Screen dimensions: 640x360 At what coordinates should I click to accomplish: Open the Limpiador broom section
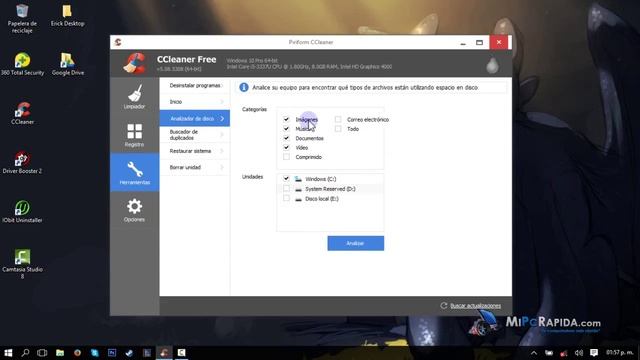pyautogui.click(x=134, y=97)
